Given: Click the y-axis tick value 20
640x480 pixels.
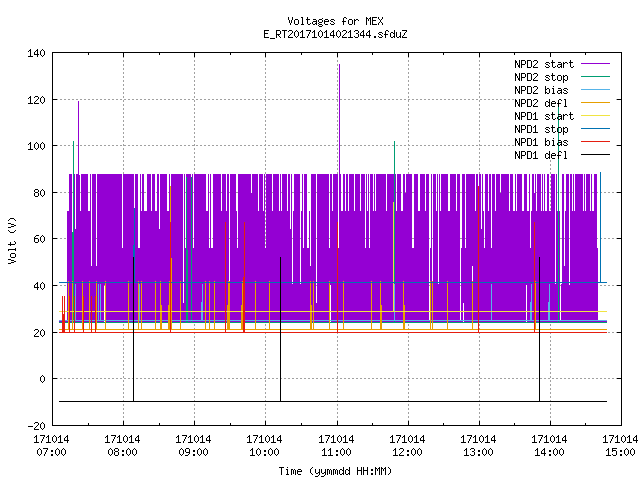Looking at the screenshot, I should pyautogui.click(x=40, y=333).
